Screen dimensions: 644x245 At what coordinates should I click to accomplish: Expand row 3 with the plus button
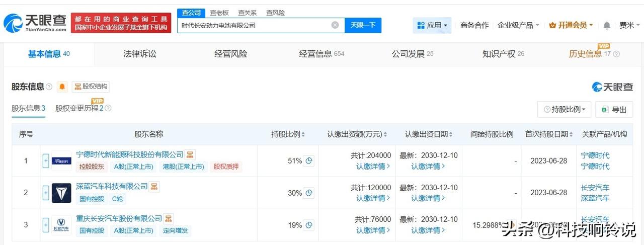coord(46,225)
